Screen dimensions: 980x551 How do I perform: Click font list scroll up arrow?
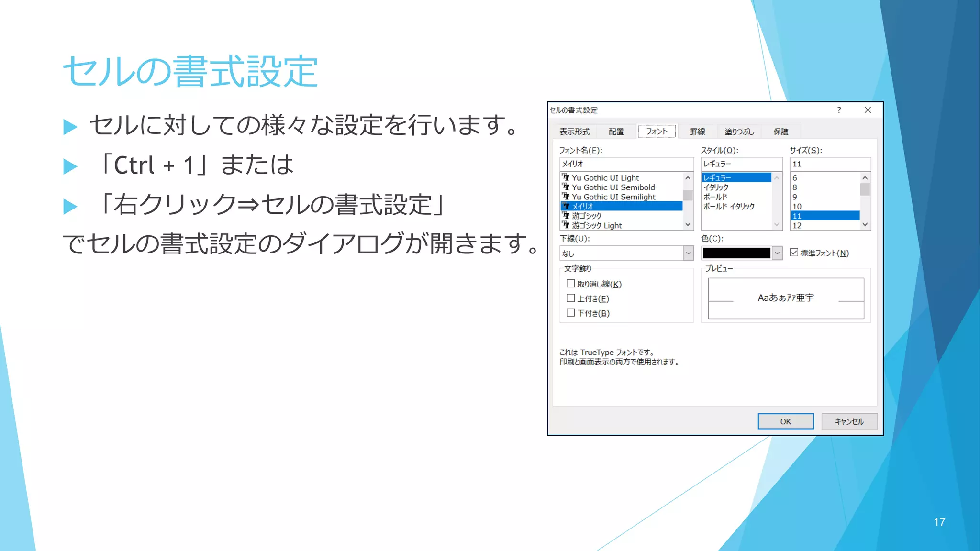(688, 178)
